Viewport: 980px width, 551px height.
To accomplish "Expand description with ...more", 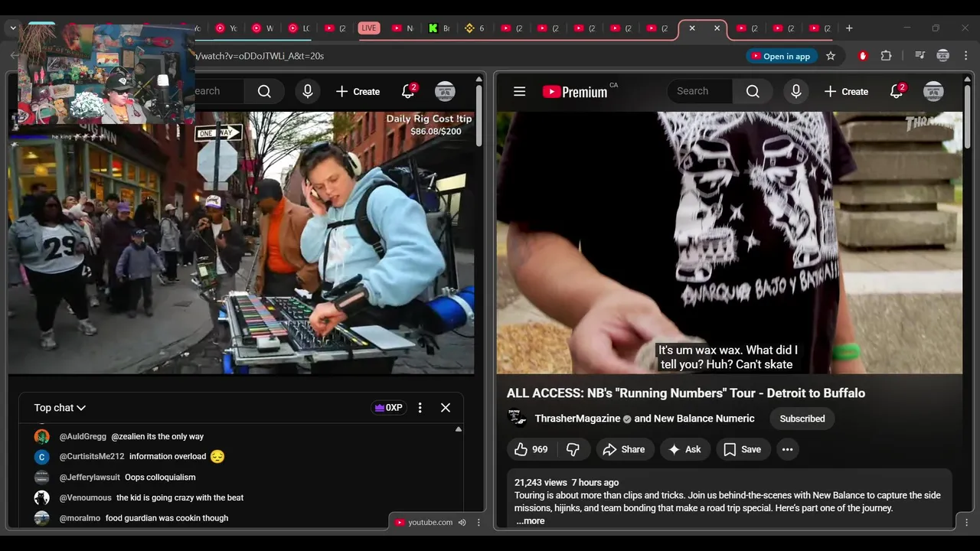I will click(530, 521).
